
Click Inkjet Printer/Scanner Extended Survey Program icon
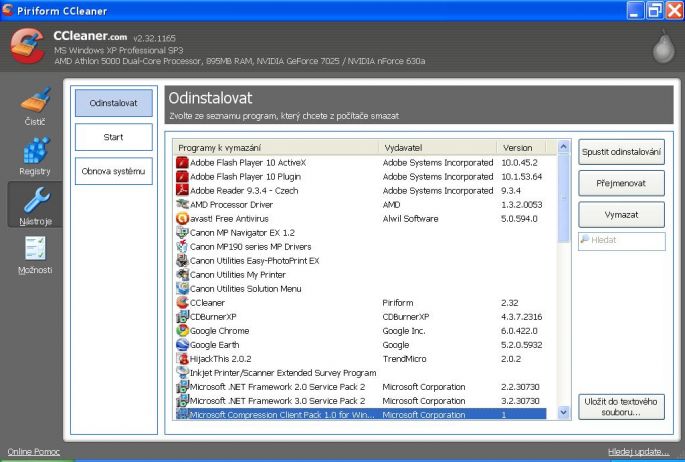tap(182, 372)
